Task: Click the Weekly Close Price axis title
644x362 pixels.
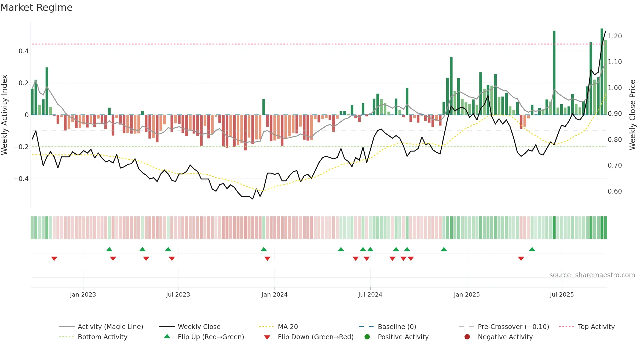Action: click(632, 115)
